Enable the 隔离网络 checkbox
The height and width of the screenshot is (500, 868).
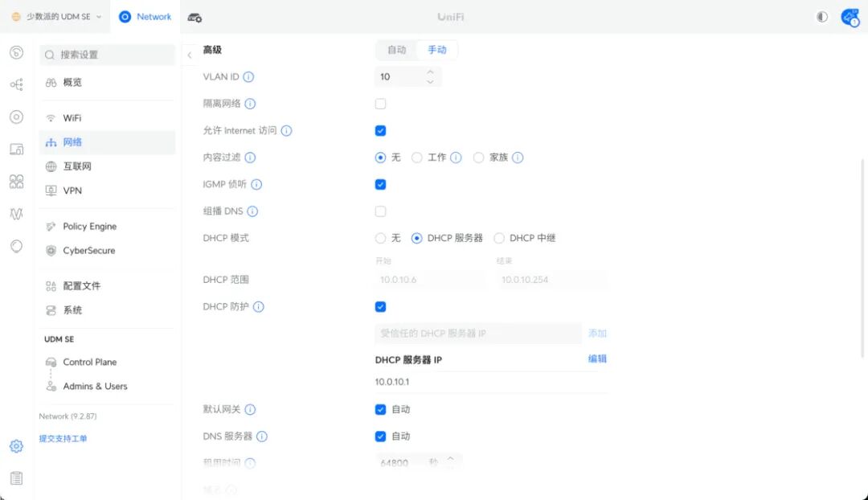coord(380,104)
